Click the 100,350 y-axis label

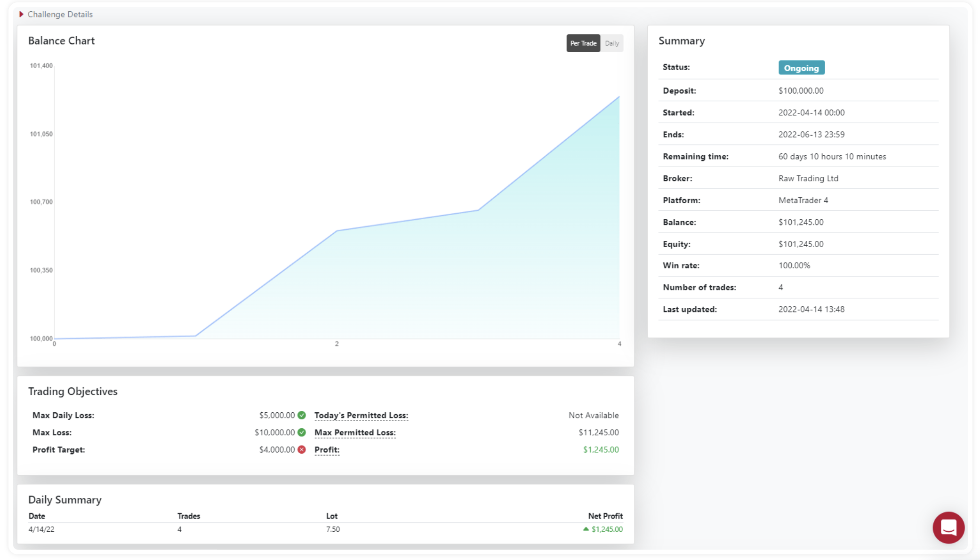tap(41, 270)
